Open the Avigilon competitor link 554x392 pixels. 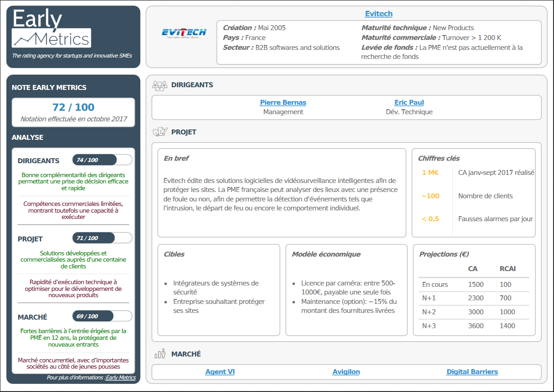346,372
